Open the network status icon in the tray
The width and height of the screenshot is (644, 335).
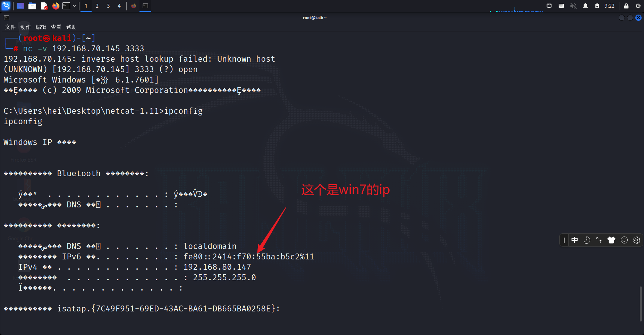[549, 6]
